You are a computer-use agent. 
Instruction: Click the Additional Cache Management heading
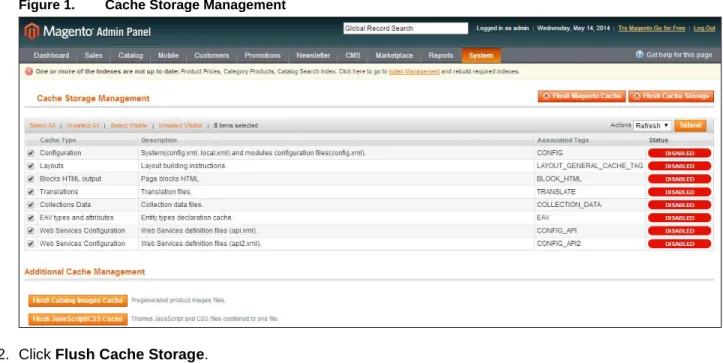(x=85, y=272)
